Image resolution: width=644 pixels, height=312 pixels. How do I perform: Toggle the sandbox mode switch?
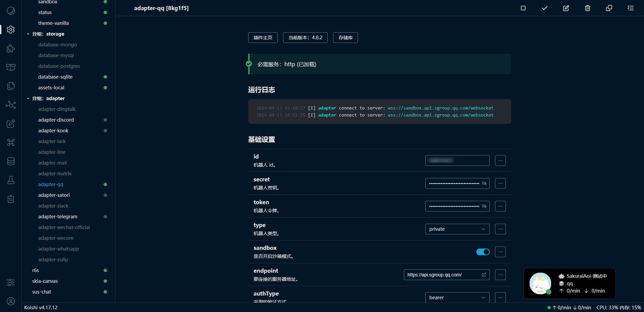(x=483, y=252)
